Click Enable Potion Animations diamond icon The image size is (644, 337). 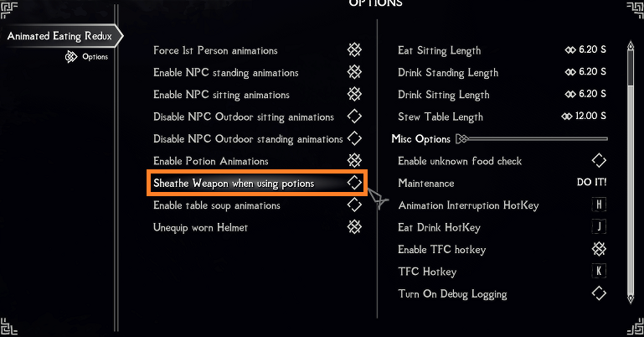(354, 160)
